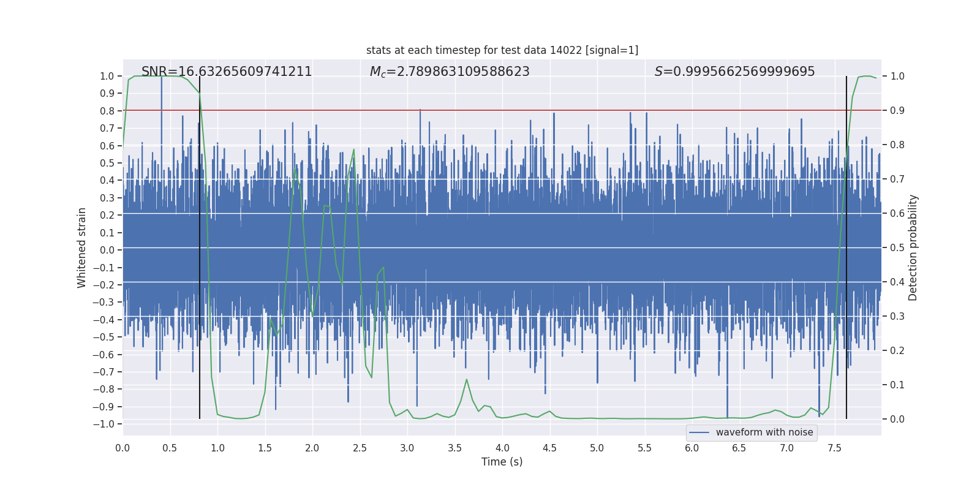Click the green probability peak near 3.6 seconds
This screenshot has height=490, width=980.
(x=467, y=380)
